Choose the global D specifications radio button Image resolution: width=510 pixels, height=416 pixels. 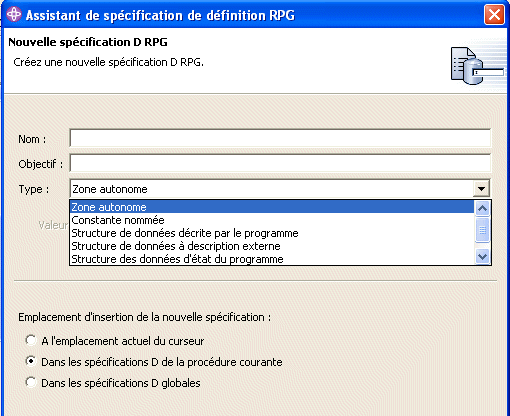(x=31, y=382)
